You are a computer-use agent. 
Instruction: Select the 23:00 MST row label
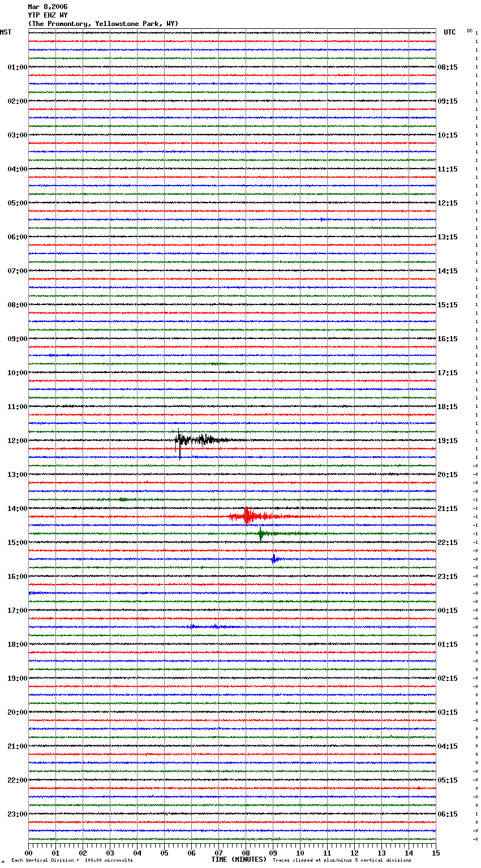click(x=18, y=814)
